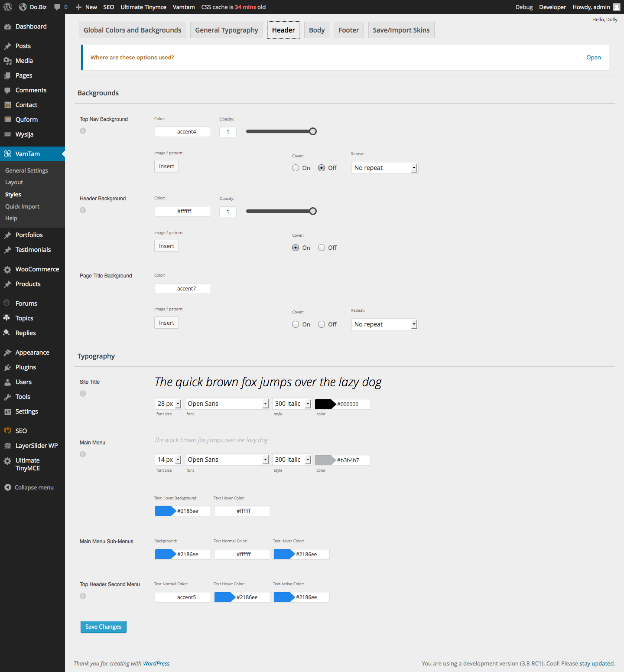This screenshot has width=624, height=672.
Task: Expand the Site Title font size dropdown
Action: [168, 404]
